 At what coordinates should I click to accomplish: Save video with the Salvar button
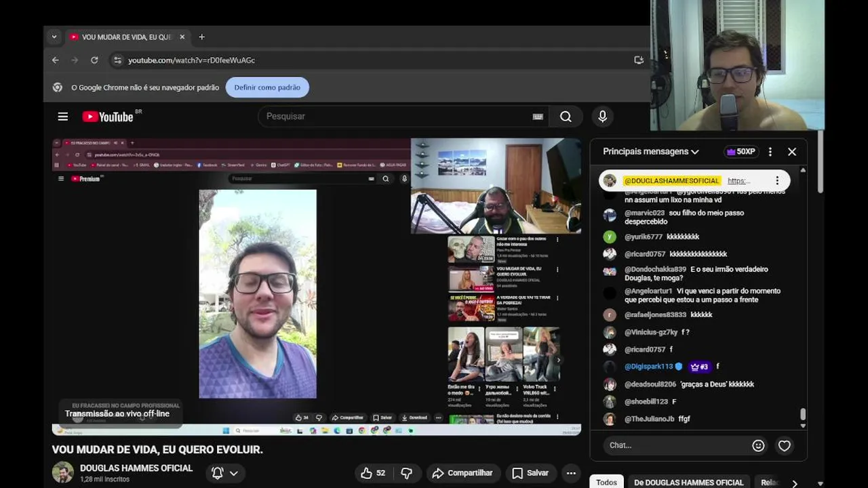[530, 473]
